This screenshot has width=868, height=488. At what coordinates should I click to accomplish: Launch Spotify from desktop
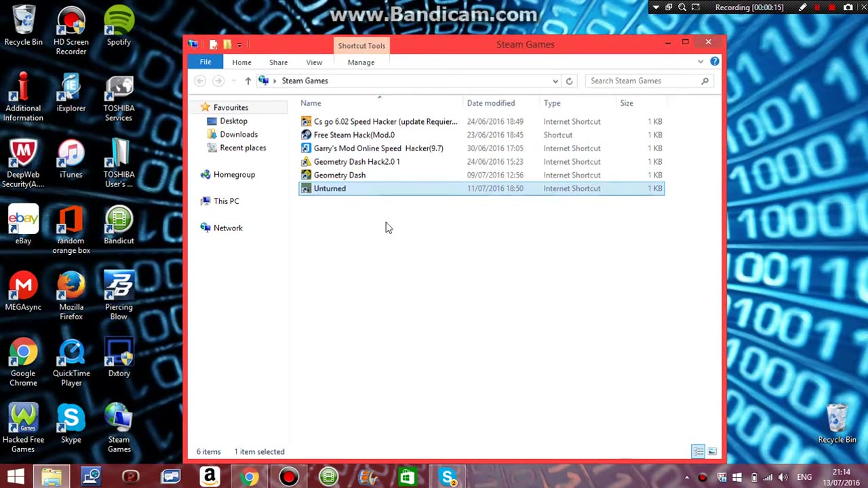[119, 26]
